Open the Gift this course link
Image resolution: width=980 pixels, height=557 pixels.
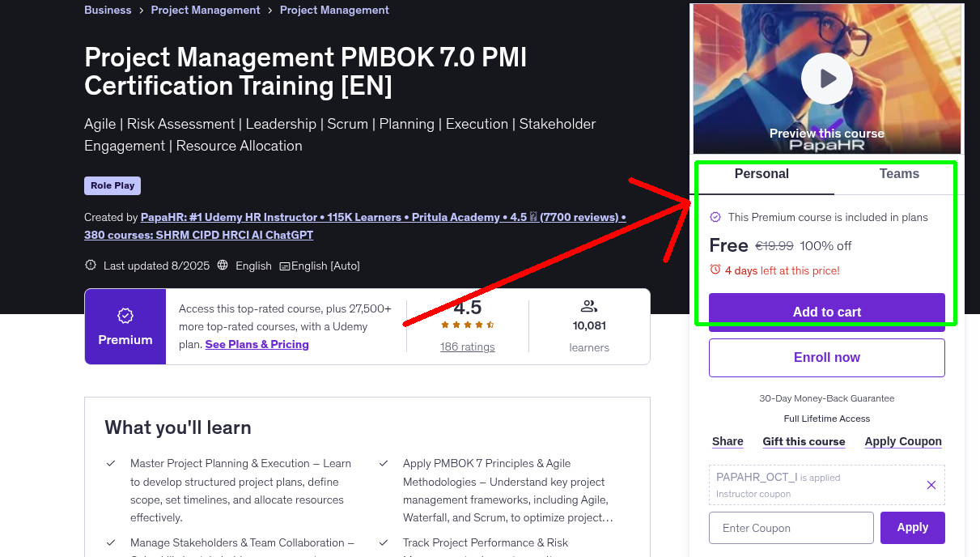click(x=804, y=441)
